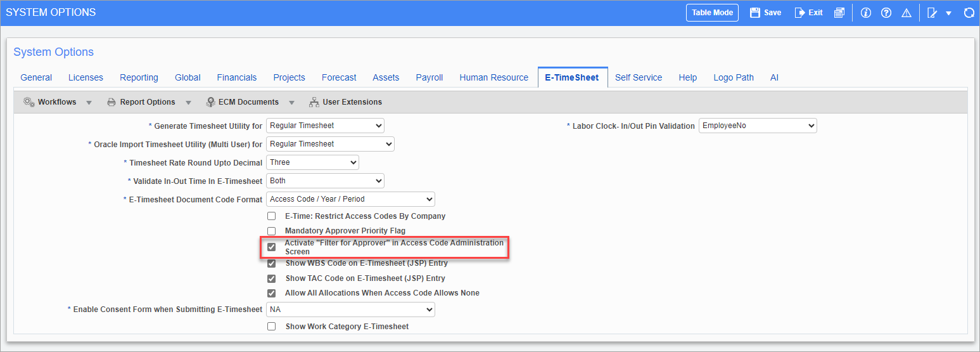The width and height of the screenshot is (980, 352).
Task: Uncheck Show TAC Code on E-Timesheet Entry
Action: pos(271,278)
